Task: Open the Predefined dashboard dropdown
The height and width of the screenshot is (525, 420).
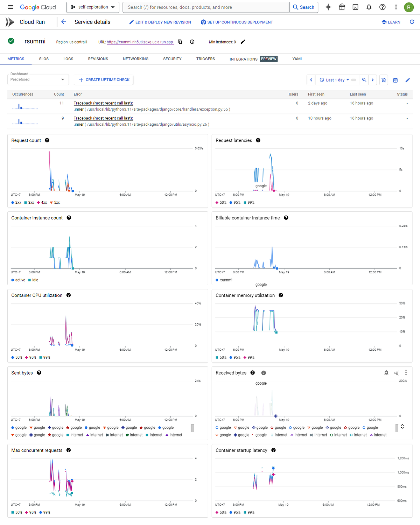Action: click(38, 79)
